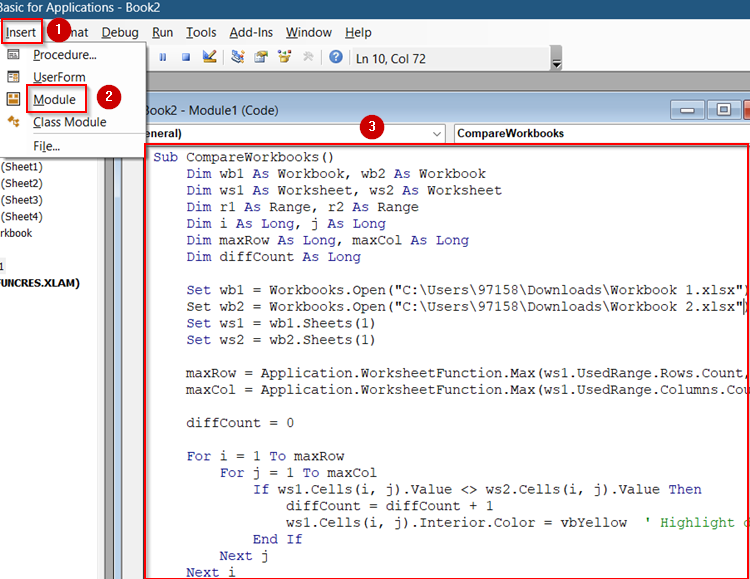The height and width of the screenshot is (579, 750).
Task: Click the 'Next j' code line
Action: [244, 556]
